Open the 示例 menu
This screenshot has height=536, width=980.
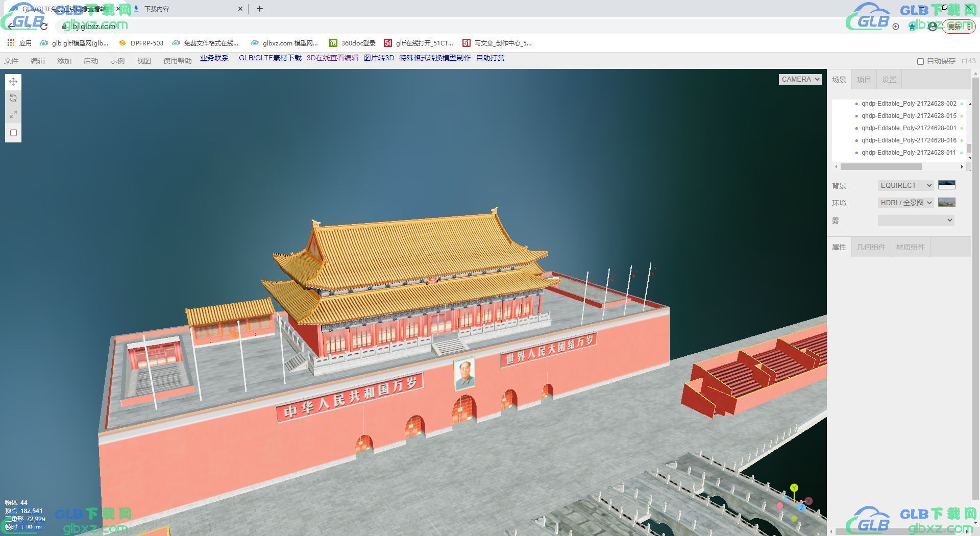pyautogui.click(x=117, y=61)
